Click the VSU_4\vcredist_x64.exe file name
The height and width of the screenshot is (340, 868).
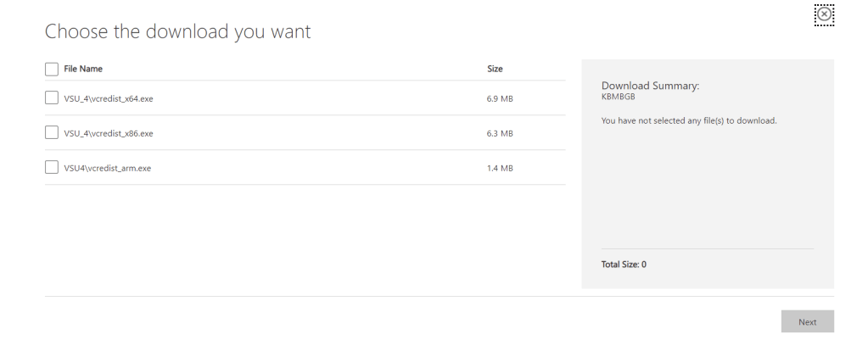pyautogui.click(x=109, y=99)
